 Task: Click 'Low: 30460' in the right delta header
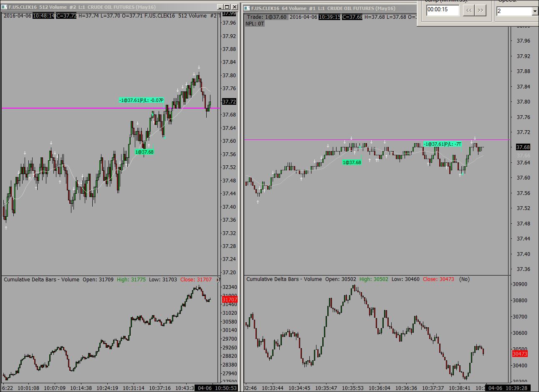405,279
